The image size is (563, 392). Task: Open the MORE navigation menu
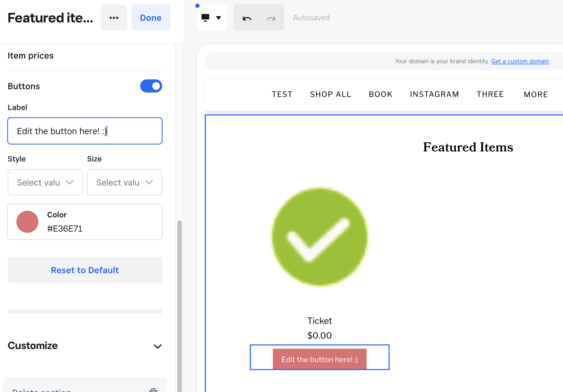point(536,94)
